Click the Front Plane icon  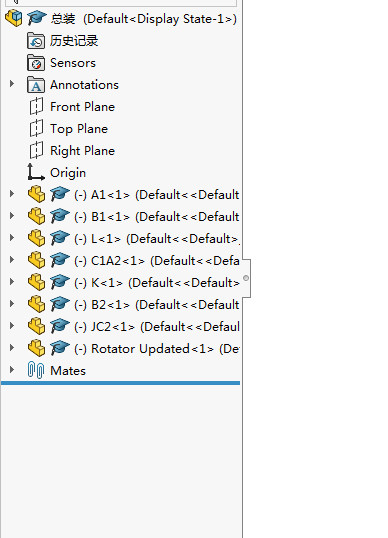pyautogui.click(x=36, y=106)
